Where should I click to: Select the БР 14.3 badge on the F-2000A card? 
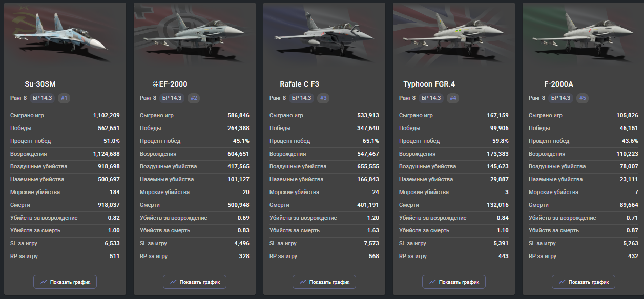[560, 98]
